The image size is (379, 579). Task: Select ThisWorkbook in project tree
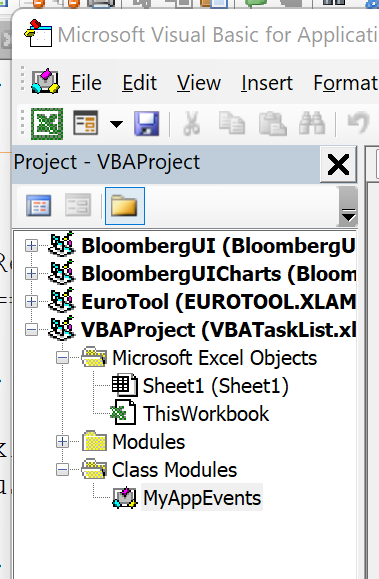tap(206, 414)
